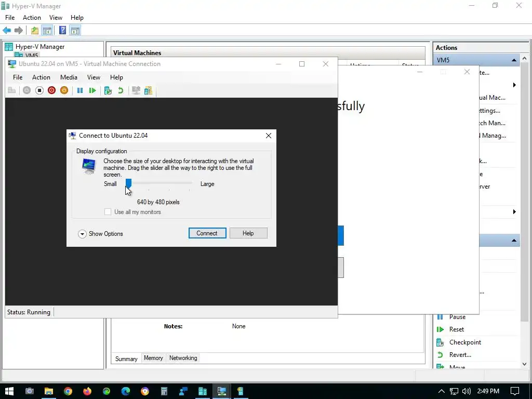
Task: Click the blue Help question-mark icon
Action: [62, 30]
